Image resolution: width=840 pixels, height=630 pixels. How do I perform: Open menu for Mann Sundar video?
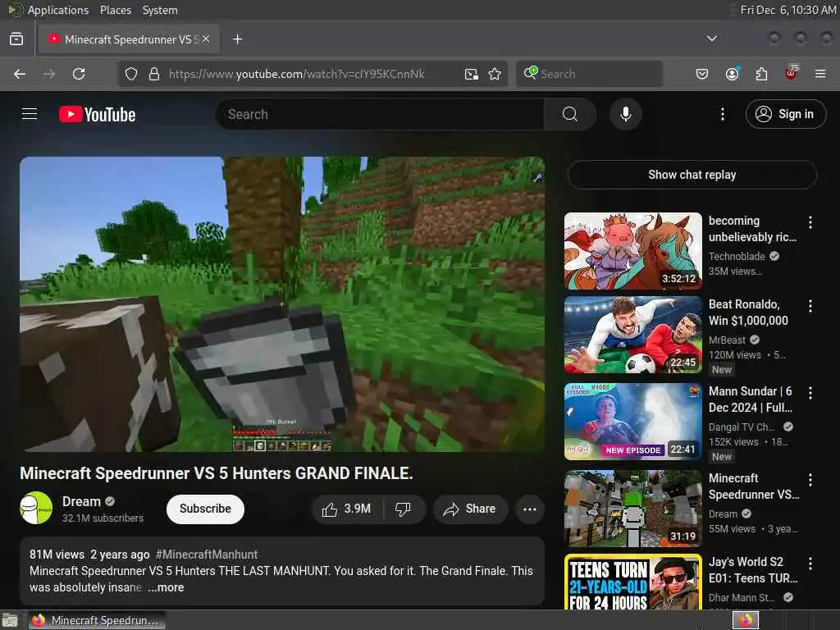[810, 393]
